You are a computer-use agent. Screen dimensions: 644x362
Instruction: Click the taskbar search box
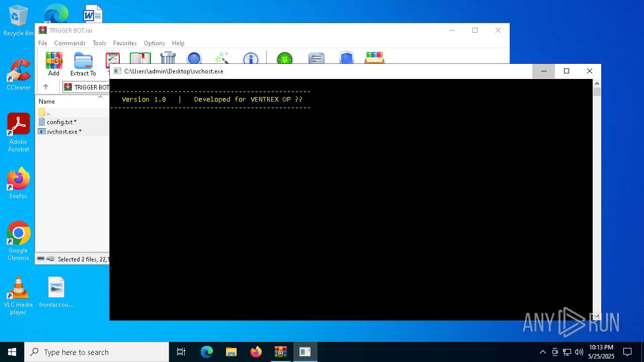pyautogui.click(x=97, y=352)
